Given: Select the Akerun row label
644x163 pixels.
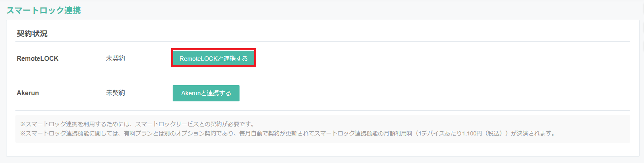Looking at the screenshot, I should (28, 93).
